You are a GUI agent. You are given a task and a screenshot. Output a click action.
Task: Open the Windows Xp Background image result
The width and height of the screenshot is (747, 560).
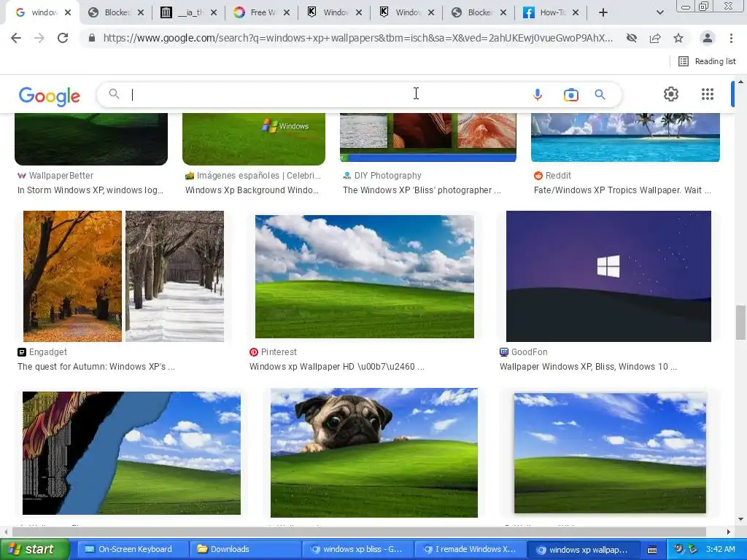254,139
